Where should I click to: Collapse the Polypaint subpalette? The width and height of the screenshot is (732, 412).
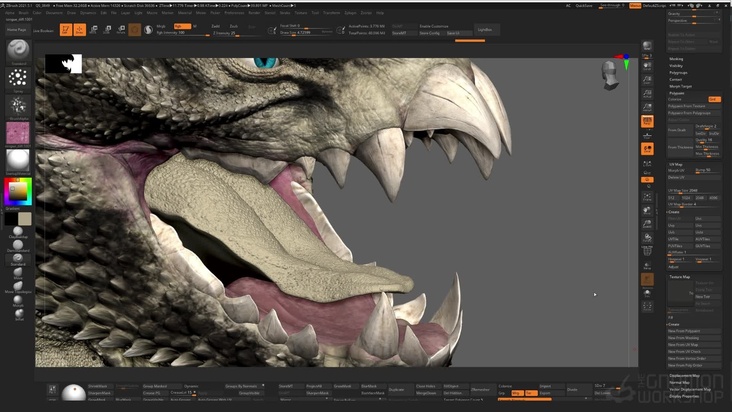677,93
